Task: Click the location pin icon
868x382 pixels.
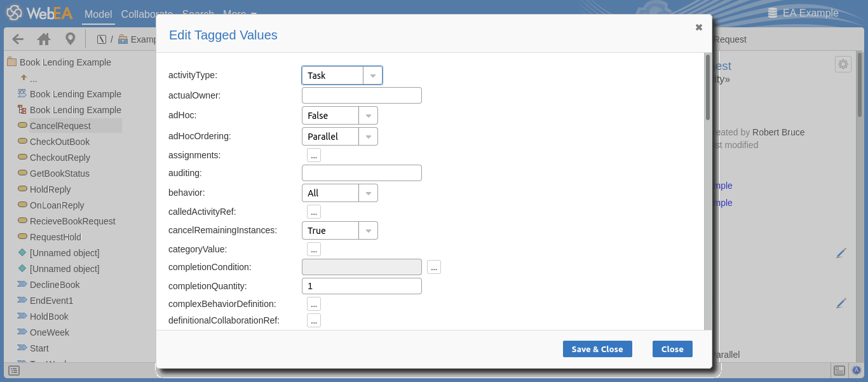Action: [x=71, y=39]
